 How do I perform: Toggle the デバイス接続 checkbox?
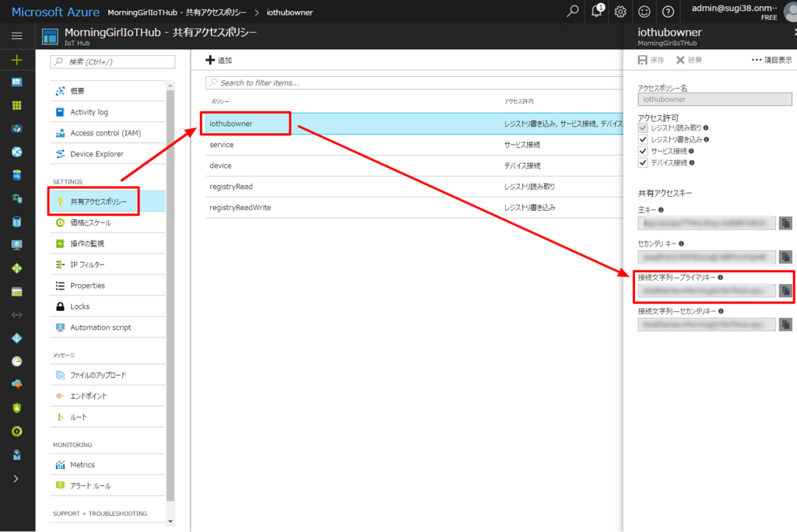coord(643,163)
